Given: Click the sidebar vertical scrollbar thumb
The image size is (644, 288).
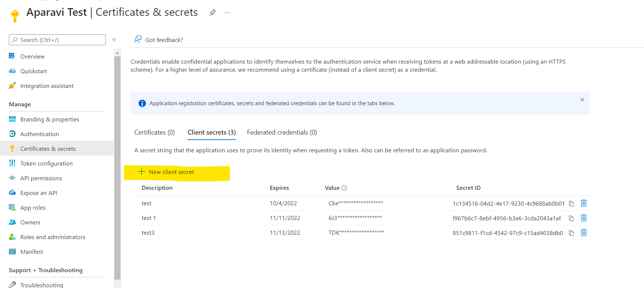Looking at the screenshot, I should 118,168.
